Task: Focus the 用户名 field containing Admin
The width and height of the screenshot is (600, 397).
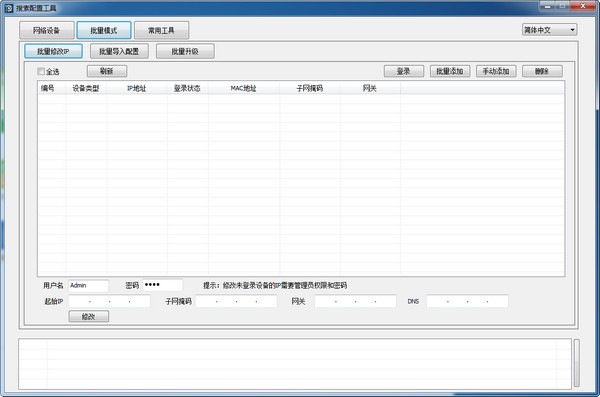Action: (x=88, y=286)
